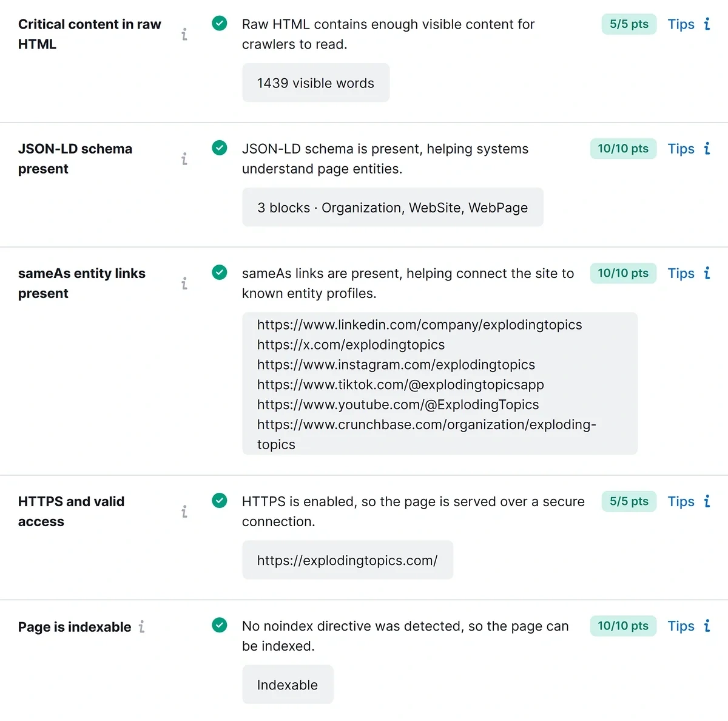Click the https://x.com/explodingtopics URL

point(351,345)
